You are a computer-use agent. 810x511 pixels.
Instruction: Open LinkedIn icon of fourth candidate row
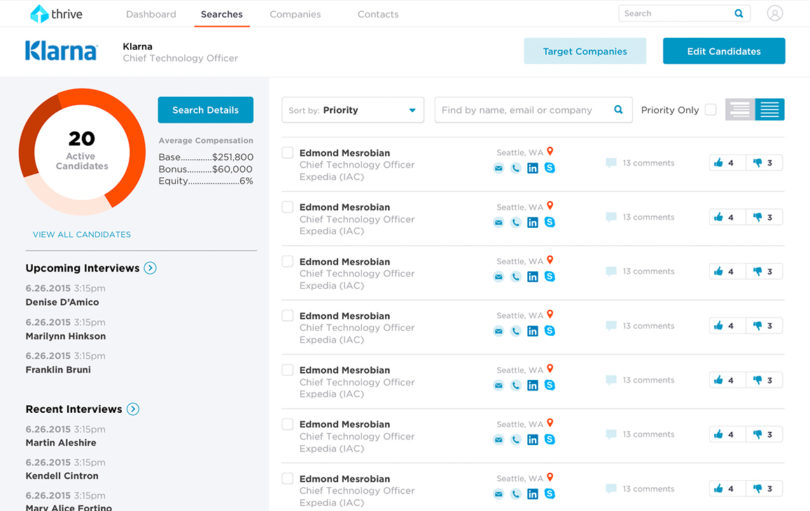533,331
